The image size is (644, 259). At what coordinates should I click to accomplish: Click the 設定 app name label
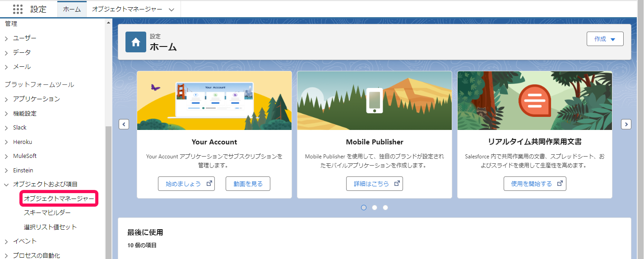point(38,9)
